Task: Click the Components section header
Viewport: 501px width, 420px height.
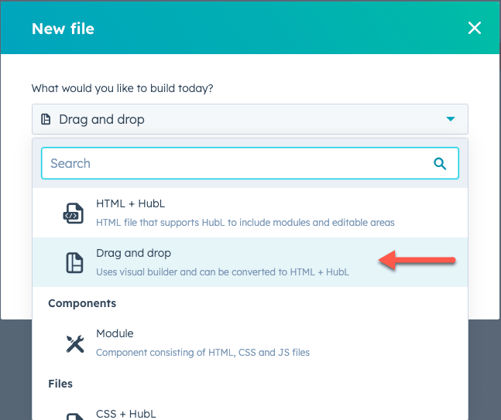Action: coord(82,303)
